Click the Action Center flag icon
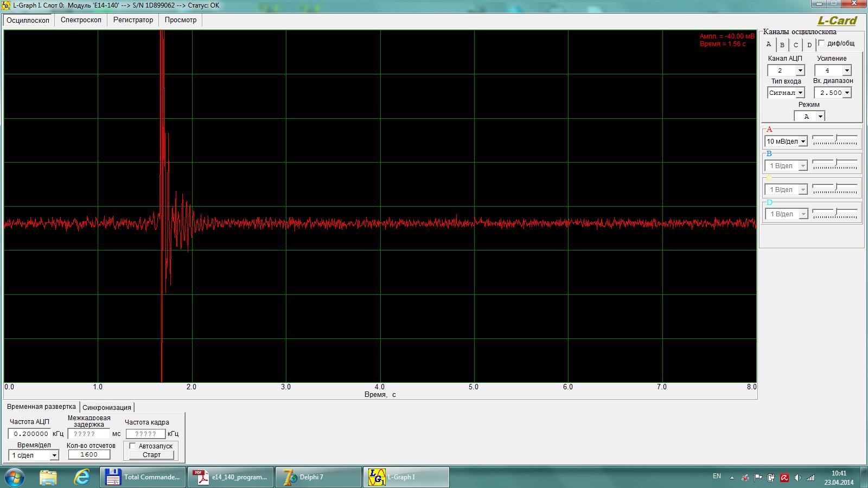 758,478
